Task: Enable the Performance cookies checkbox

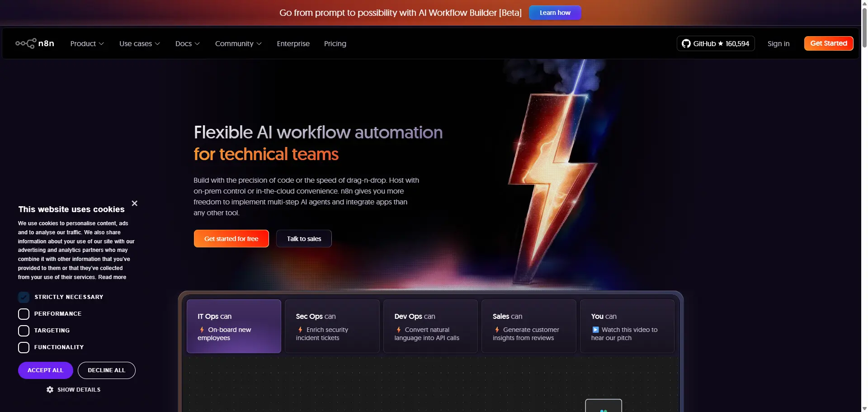Action: point(24,314)
